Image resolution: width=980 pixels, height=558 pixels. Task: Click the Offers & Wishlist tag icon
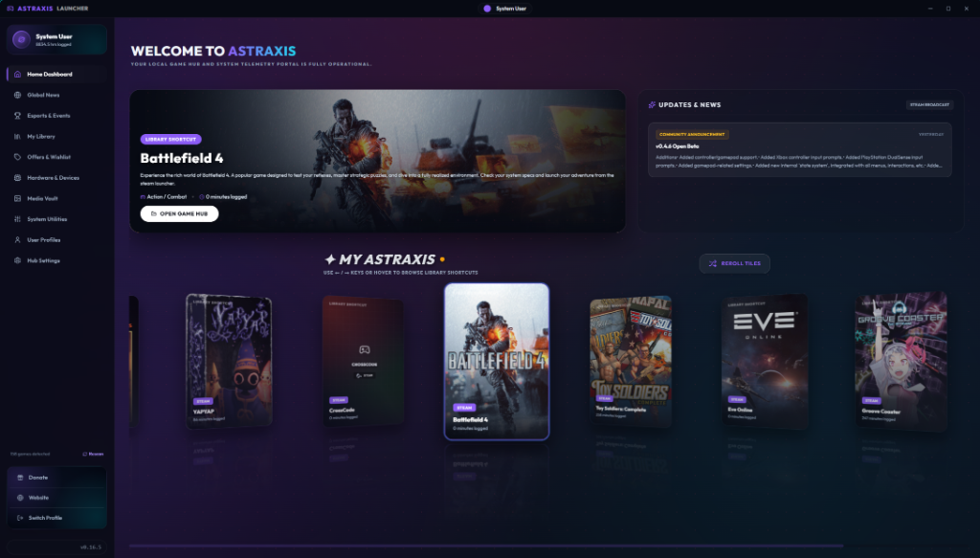[17, 157]
